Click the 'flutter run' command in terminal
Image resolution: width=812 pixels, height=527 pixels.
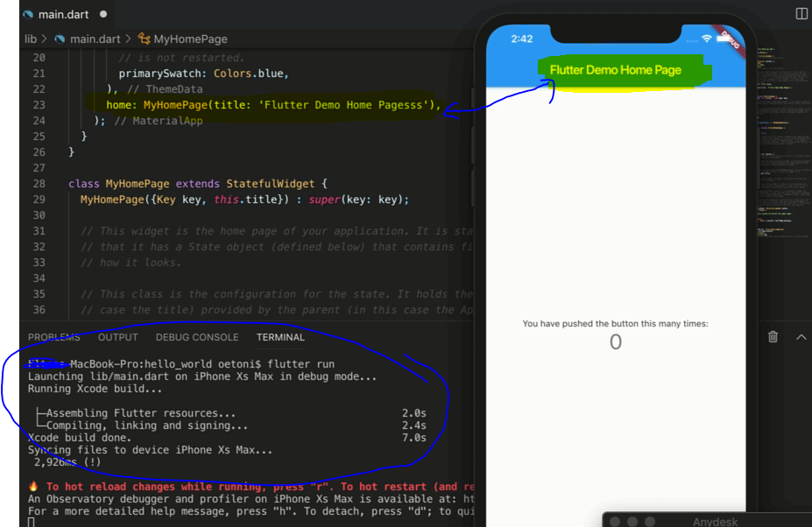[x=300, y=364]
